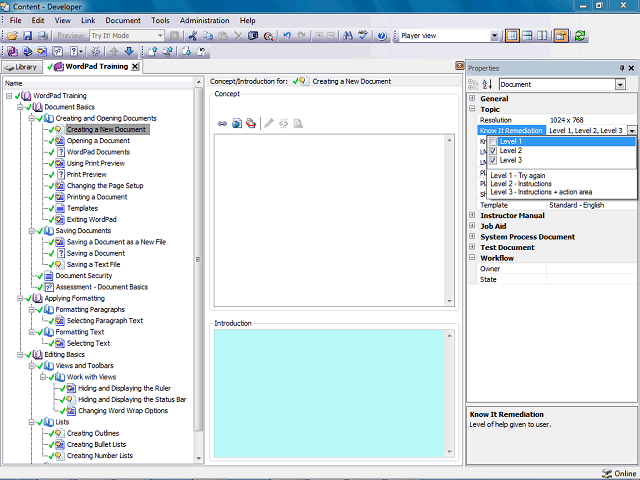The image size is (640, 480).
Task: Click the blue down arrow move icon
Action: (129, 51)
